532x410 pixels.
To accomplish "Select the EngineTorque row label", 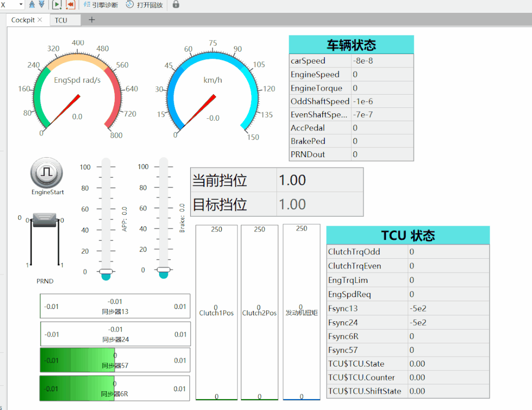I will (316, 88).
